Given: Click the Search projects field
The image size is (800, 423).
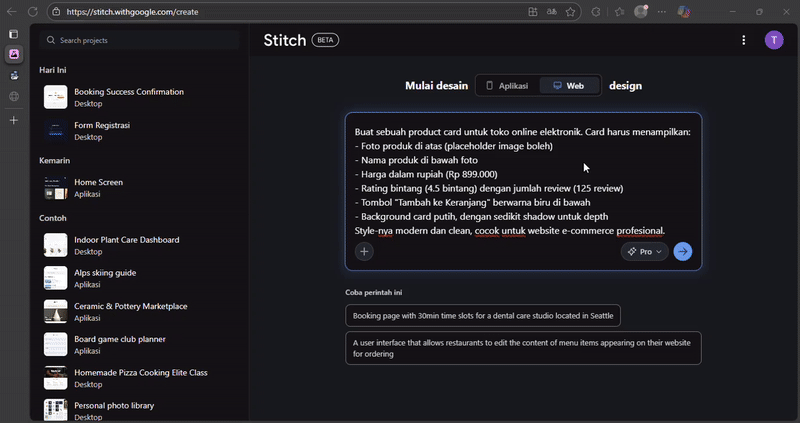Looking at the screenshot, I should (139, 40).
